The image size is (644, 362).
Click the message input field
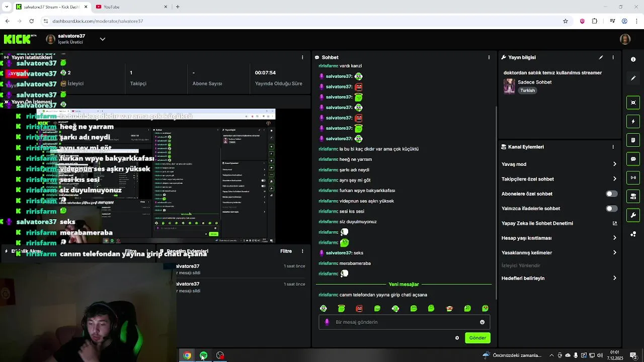pos(404,322)
